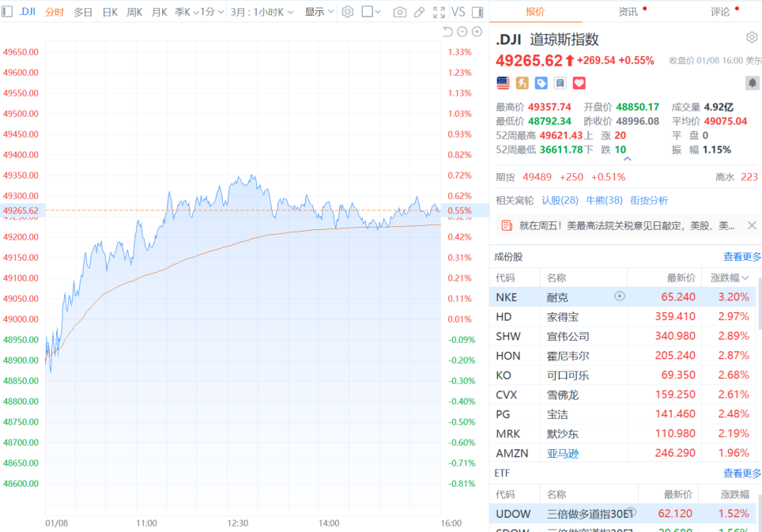Image resolution: width=762 pixels, height=532 pixels.
Task: Expand the 显示 display dropdown
Action: pos(319,12)
